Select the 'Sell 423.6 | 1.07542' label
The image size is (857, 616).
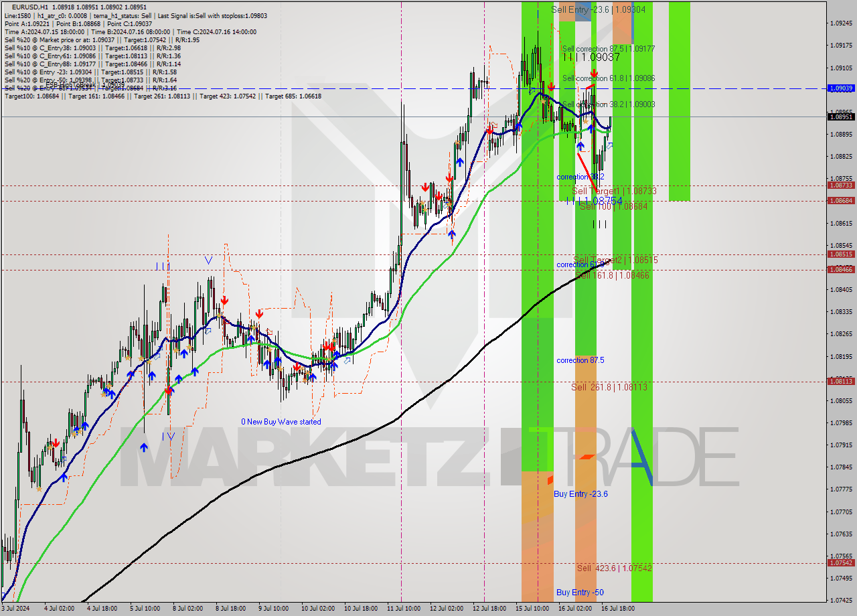click(x=615, y=568)
